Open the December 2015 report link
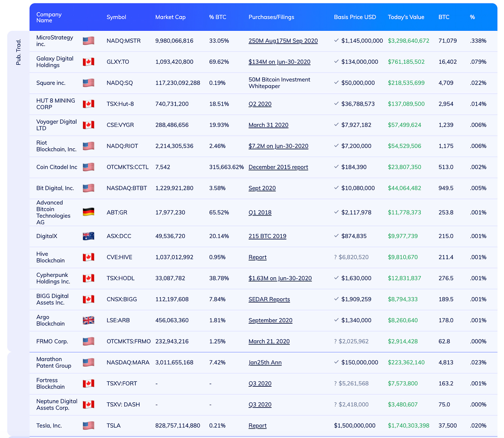The height and width of the screenshot is (438, 504). (x=278, y=167)
